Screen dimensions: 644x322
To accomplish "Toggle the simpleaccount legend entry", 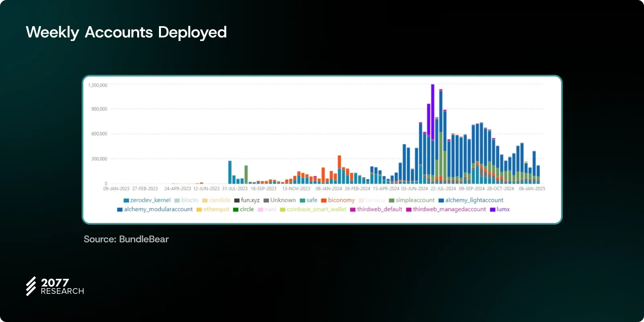I will click(415, 200).
